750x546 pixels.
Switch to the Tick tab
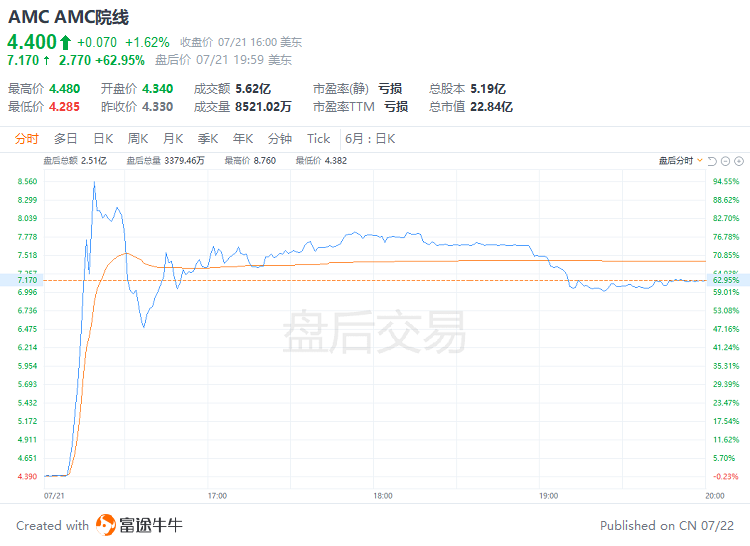319,139
